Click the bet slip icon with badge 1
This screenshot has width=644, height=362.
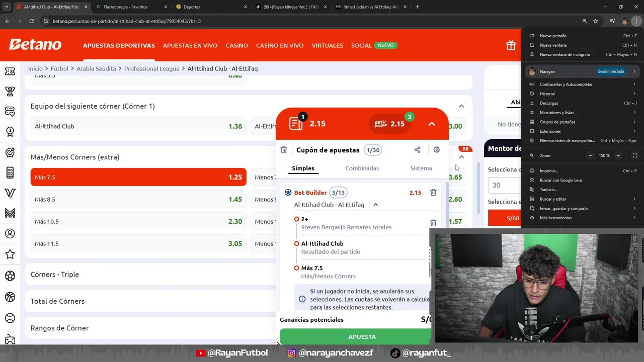click(296, 123)
